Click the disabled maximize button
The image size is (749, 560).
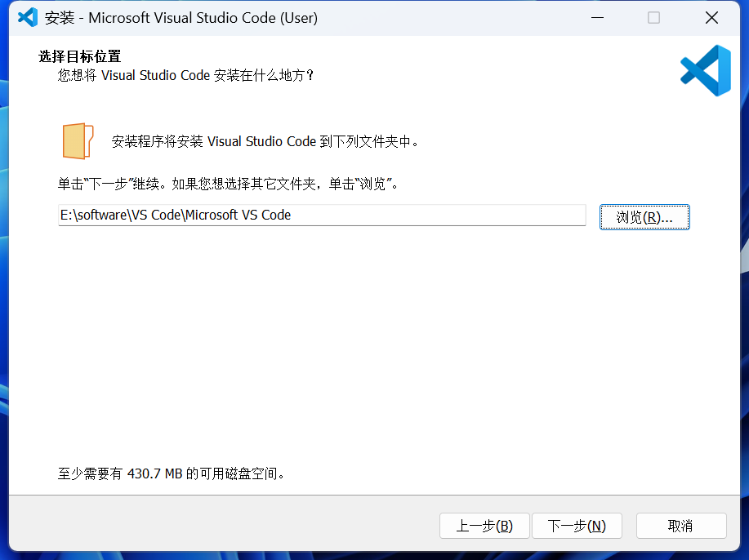point(654,18)
